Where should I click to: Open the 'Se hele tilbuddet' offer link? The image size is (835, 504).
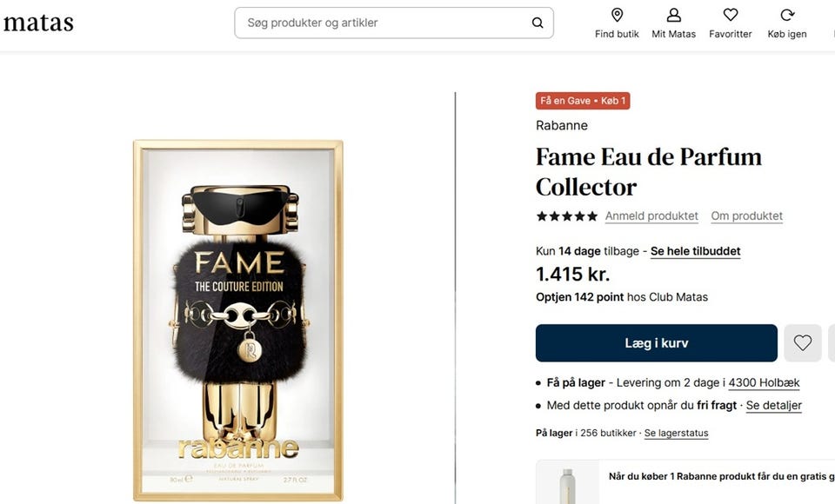pyautogui.click(x=695, y=251)
